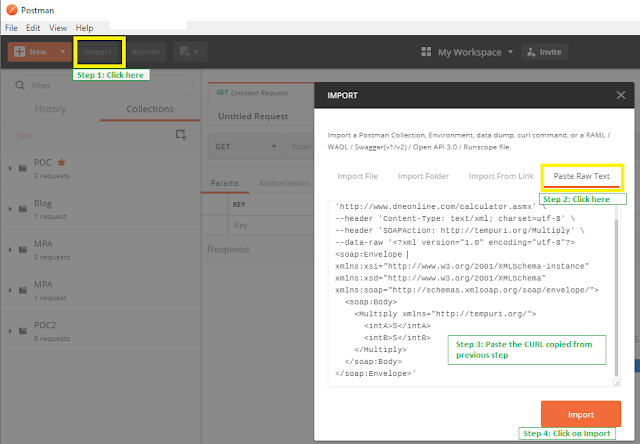Click the orange Import button in dialog
This screenshot has width=640, height=444.
coord(581,414)
